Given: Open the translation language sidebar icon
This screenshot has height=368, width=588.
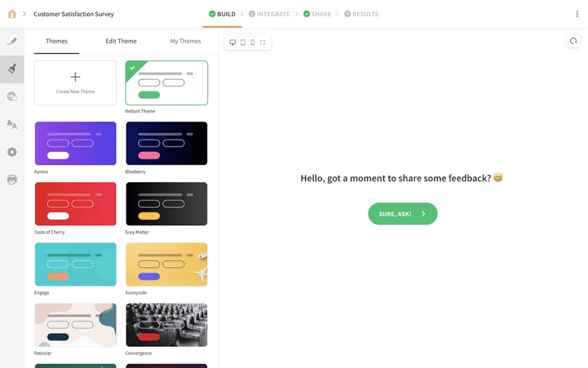Looking at the screenshot, I should pyautogui.click(x=12, y=124).
